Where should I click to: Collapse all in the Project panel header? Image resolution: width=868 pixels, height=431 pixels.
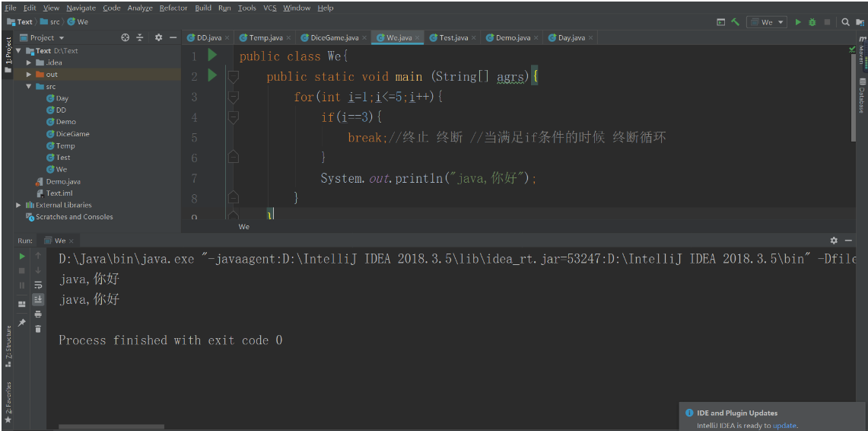[140, 37]
